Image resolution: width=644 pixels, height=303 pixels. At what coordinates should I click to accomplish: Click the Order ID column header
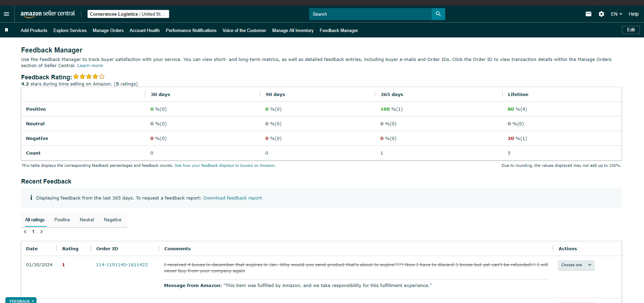(107, 249)
